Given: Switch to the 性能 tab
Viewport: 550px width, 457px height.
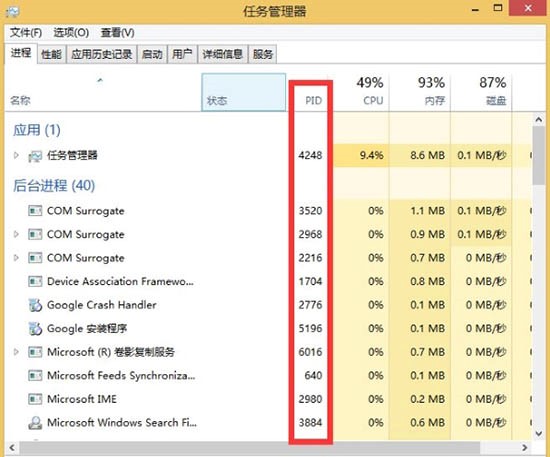Looking at the screenshot, I should 52,54.
